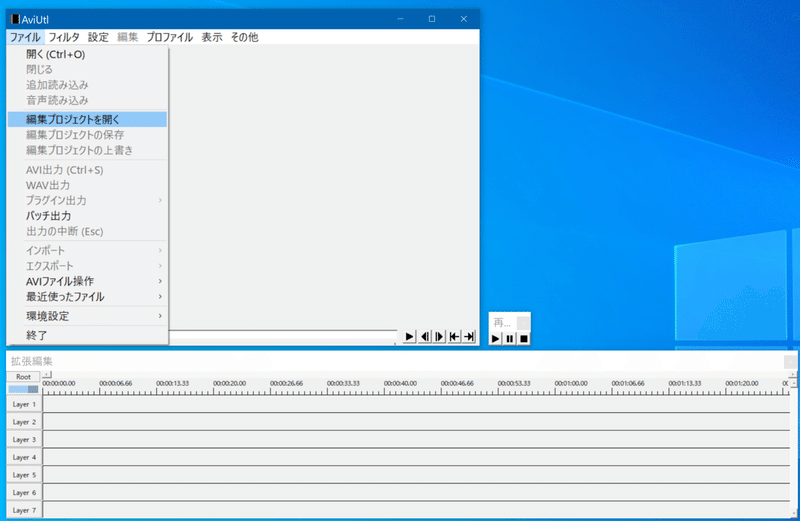Image resolution: width=800 pixels, height=521 pixels.
Task: Jump to the last frame button
Action: [469, 337]
